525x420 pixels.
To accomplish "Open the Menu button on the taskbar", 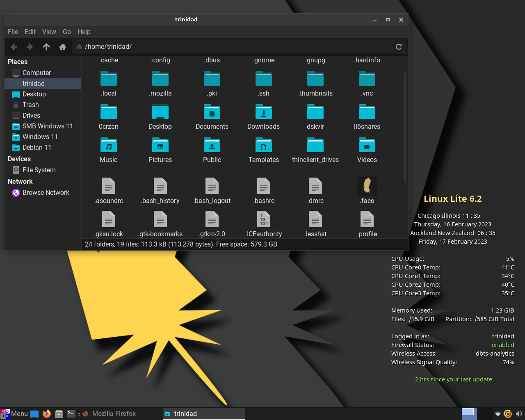I will tap(14, 413).
